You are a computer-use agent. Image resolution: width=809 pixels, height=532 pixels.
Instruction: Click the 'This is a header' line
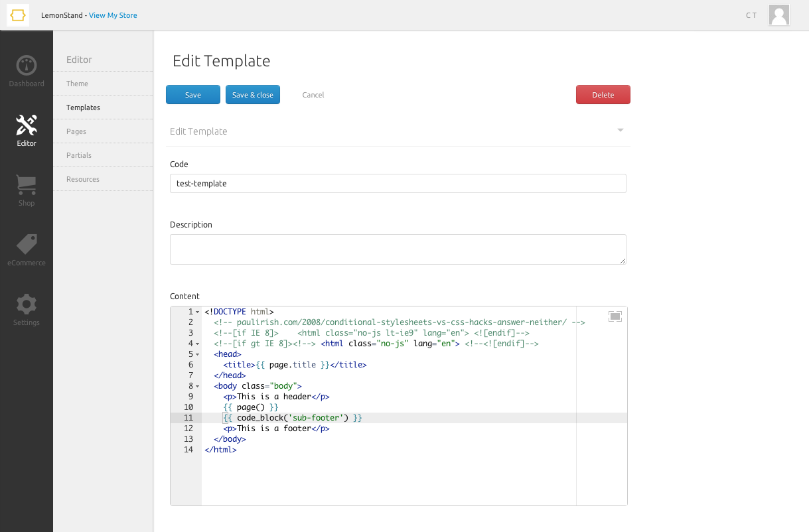[x=277, y=397]
